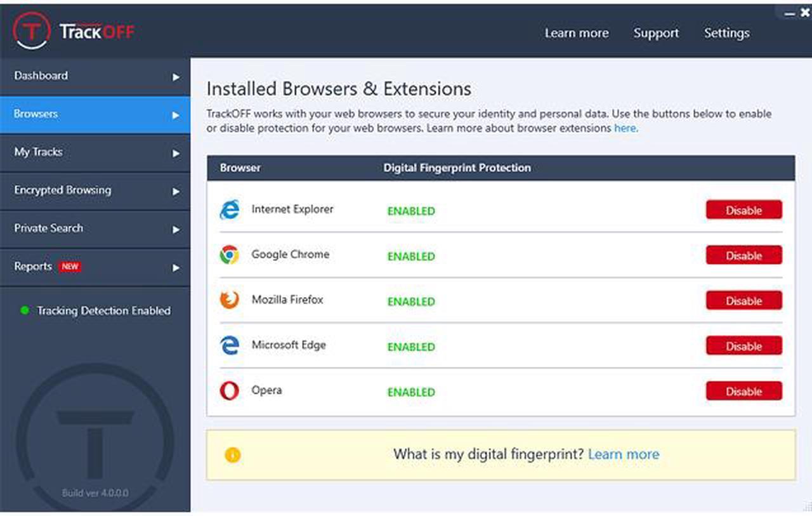Click the Internet Explorer browser icon
Image resolution: width=812 pixels, height=516 pixels.
(229, 209)
